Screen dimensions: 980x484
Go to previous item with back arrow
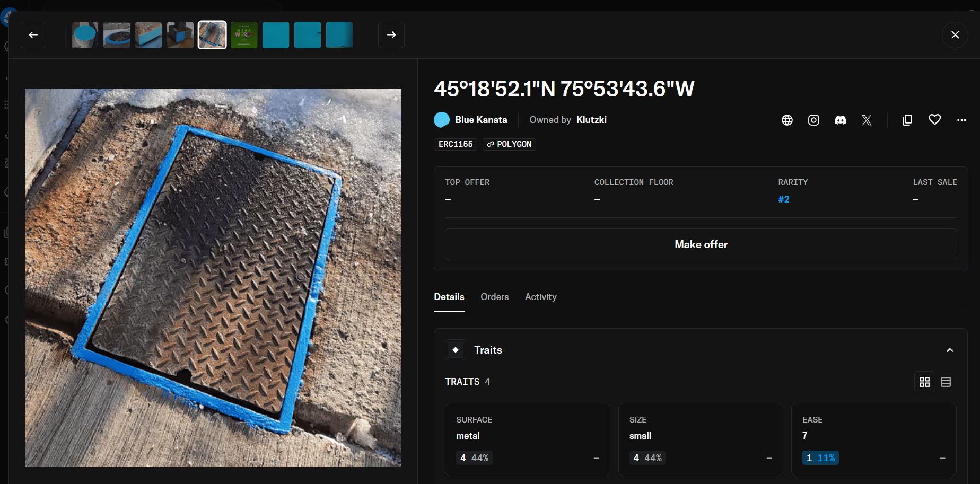point(33,35)
